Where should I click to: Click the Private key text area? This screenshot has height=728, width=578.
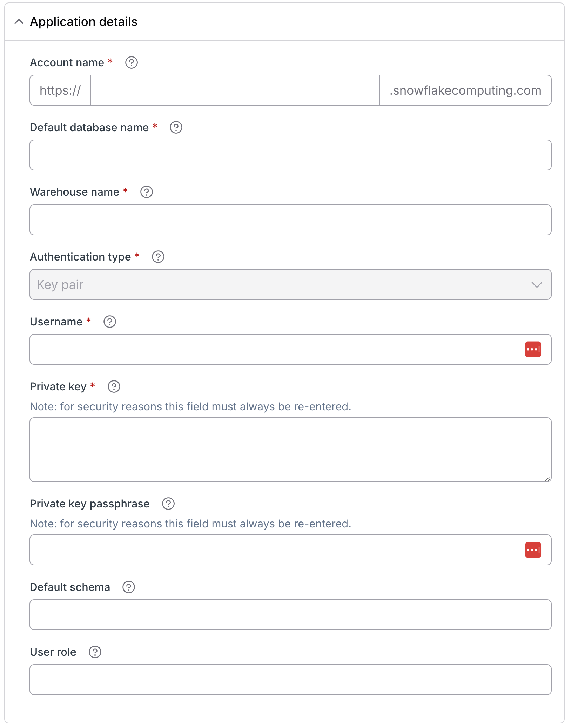tap(290, 450)
